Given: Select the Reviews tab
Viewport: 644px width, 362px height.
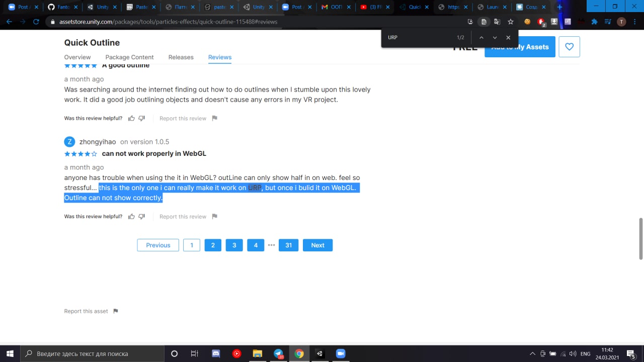Looking at the screenshot, I should point(220,57).
